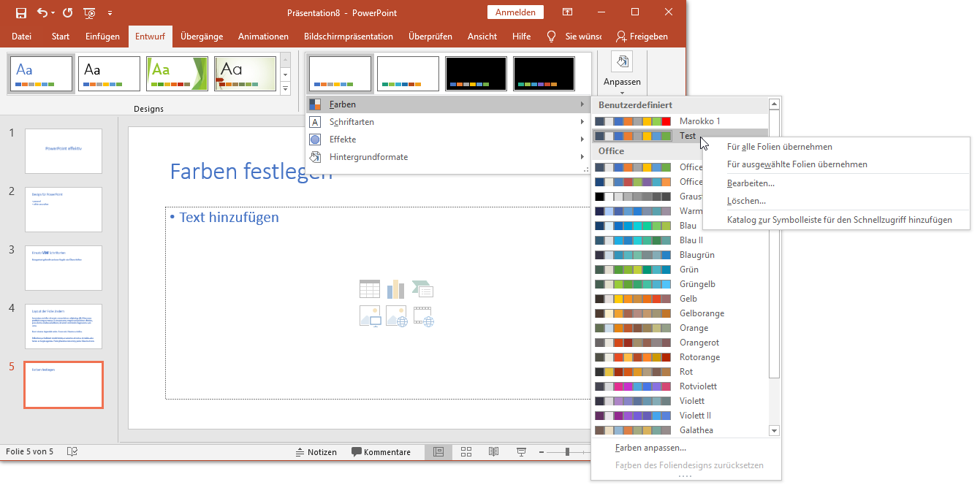Apply the Blaugrün color scheme
The height and width of the screenshot is (485, 980).
tap(680, 255)
